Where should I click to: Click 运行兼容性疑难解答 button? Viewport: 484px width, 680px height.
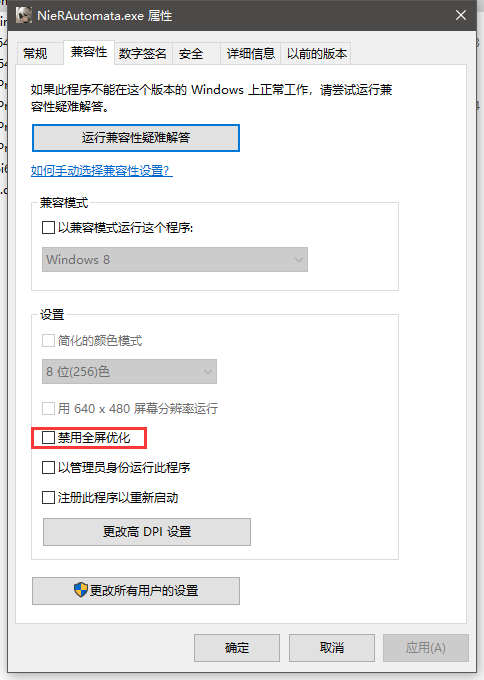[x=136, y=138]
